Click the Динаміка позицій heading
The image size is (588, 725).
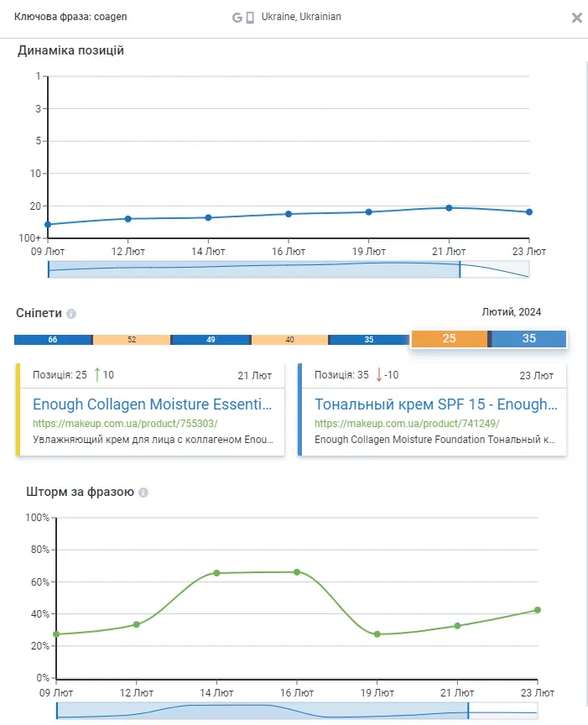click(x=70, y=50)
